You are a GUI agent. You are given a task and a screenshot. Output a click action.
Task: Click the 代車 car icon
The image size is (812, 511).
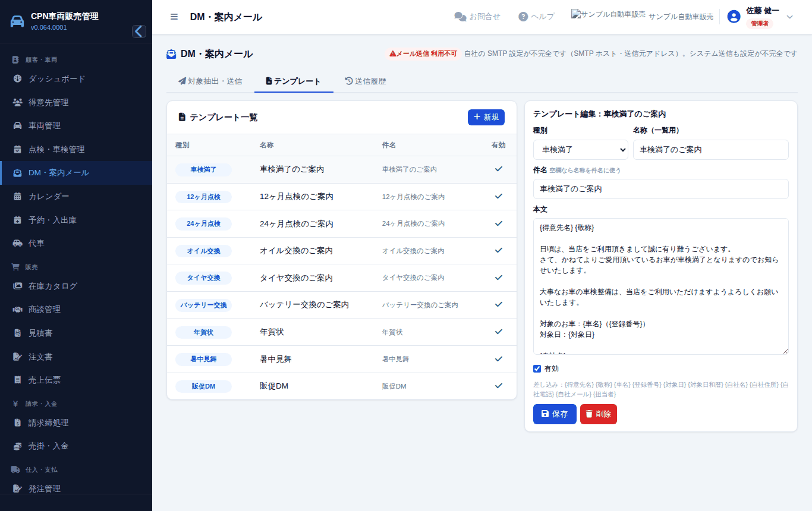(x=17, y=244)
